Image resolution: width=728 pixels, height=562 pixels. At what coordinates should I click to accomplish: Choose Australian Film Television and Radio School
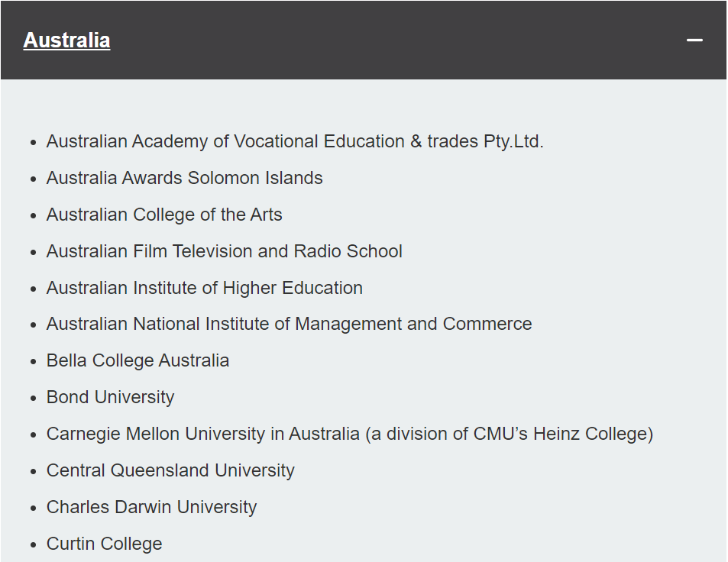tap(225, 251)
